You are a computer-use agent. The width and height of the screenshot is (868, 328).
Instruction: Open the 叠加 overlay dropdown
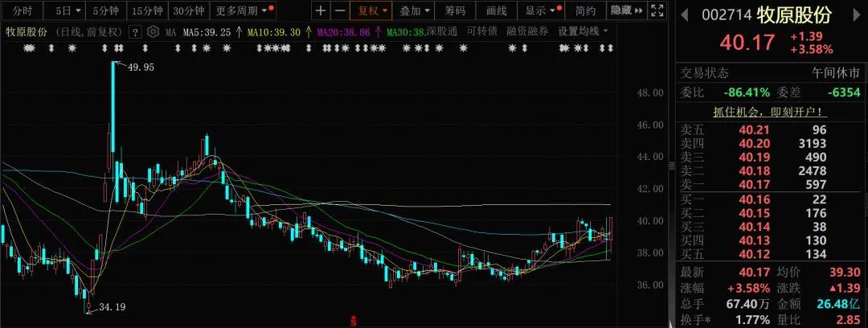(415, 11)
